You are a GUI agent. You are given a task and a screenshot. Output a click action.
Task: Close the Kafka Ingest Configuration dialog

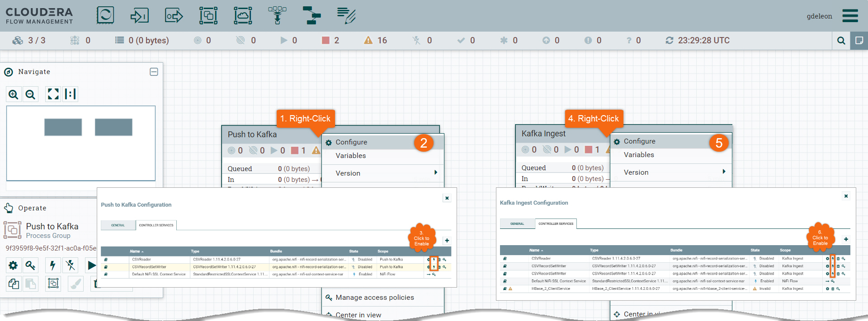(846, 196)
